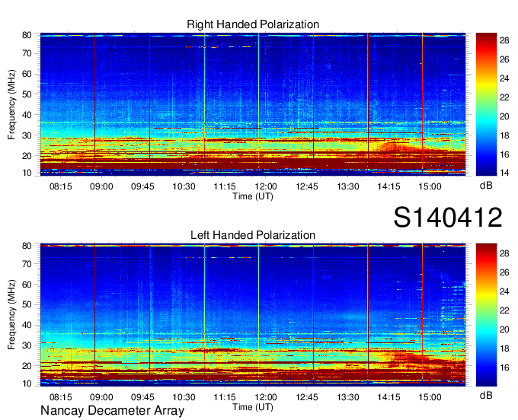This screenshot has width=518, height=420.
Task: Click the "11:15" time tick under Right Handed plot
Action: (225, 186)
